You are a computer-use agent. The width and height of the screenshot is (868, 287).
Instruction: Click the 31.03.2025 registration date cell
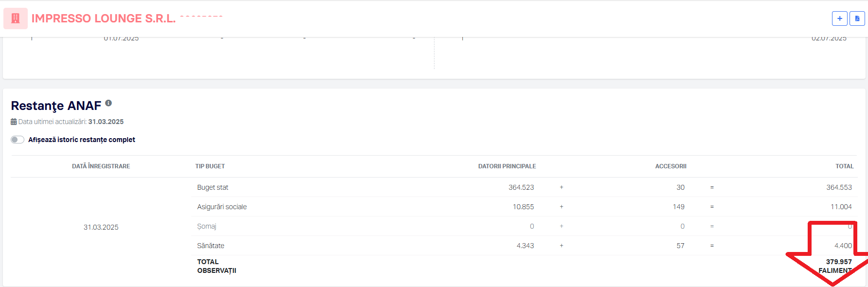[101, 227]
